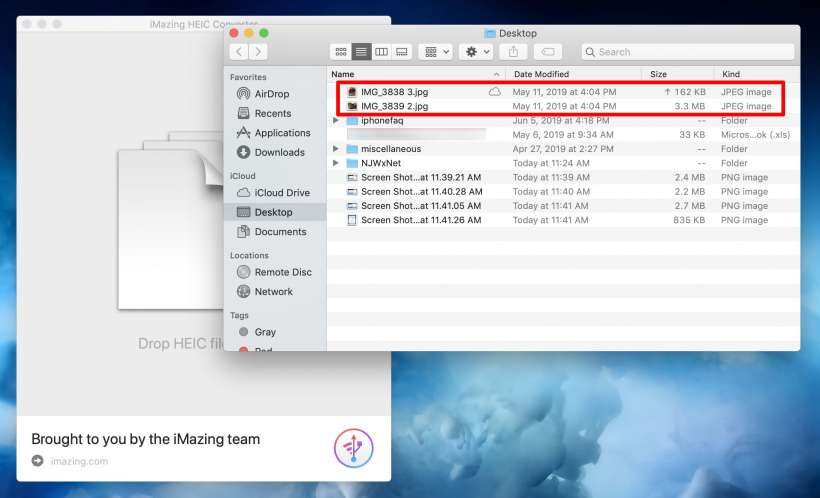
Task: Switch Finder to gallery view
Action: [x=401, y=52]
